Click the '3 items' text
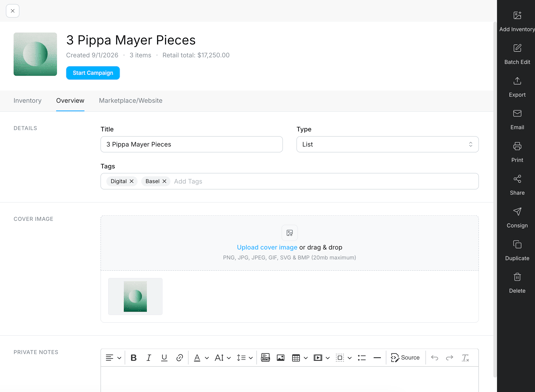Screen dimensions: 535x392 point(140,55)
